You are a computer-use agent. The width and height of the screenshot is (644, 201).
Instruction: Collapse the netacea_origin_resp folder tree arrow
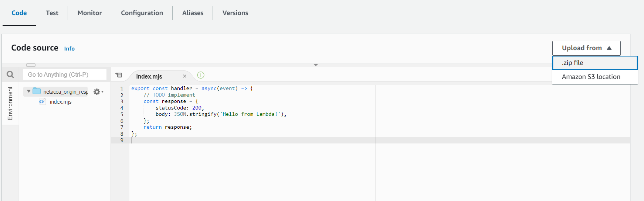29,91
